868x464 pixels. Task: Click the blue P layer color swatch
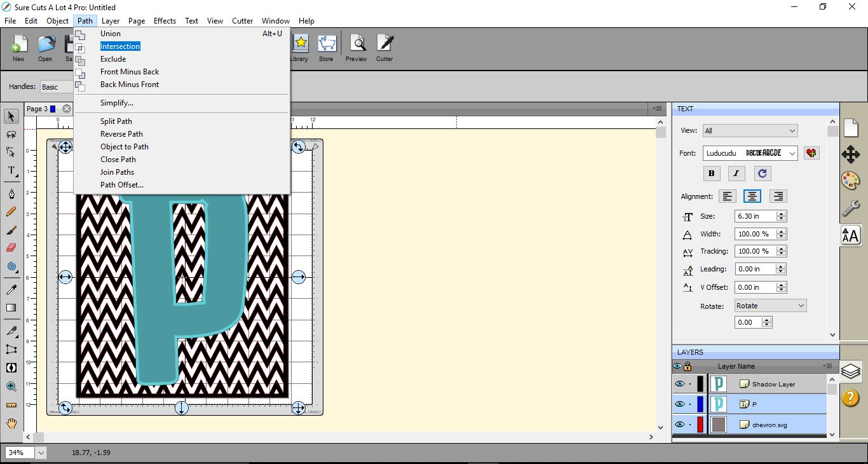700,404
